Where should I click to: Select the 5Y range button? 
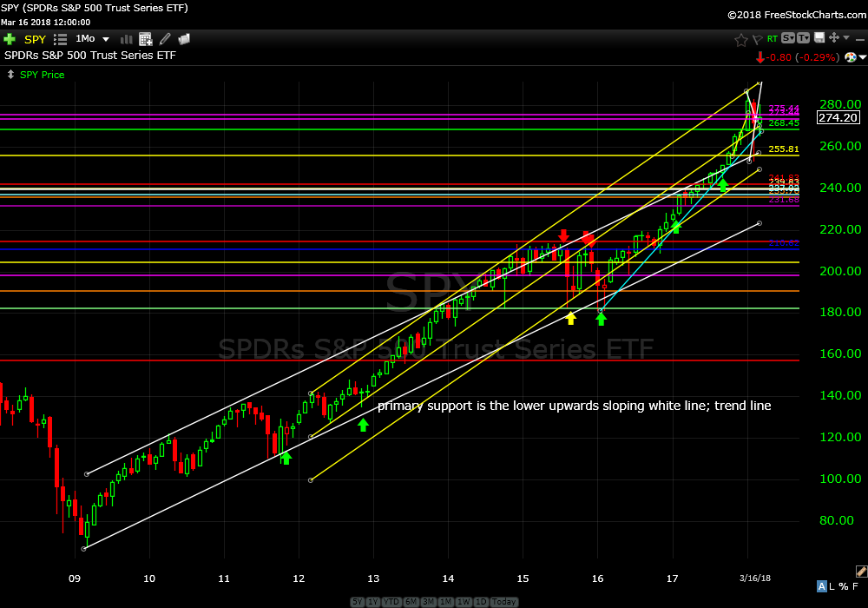click(358, 602)
